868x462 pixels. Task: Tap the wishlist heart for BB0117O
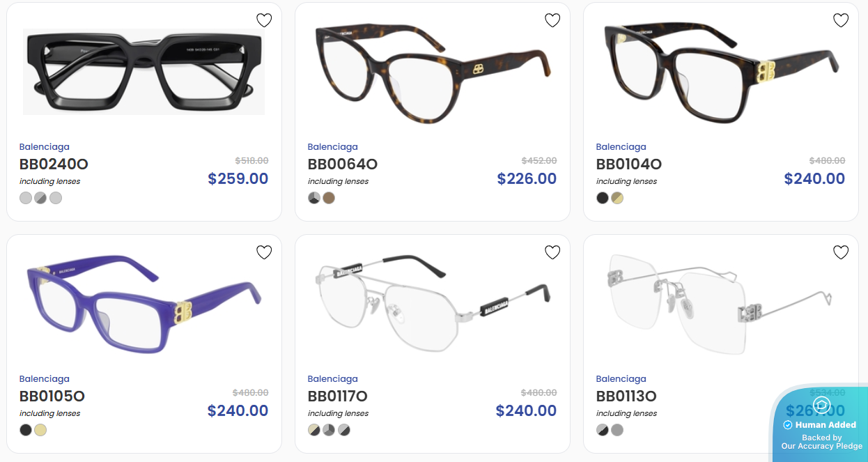pos(552,252)
